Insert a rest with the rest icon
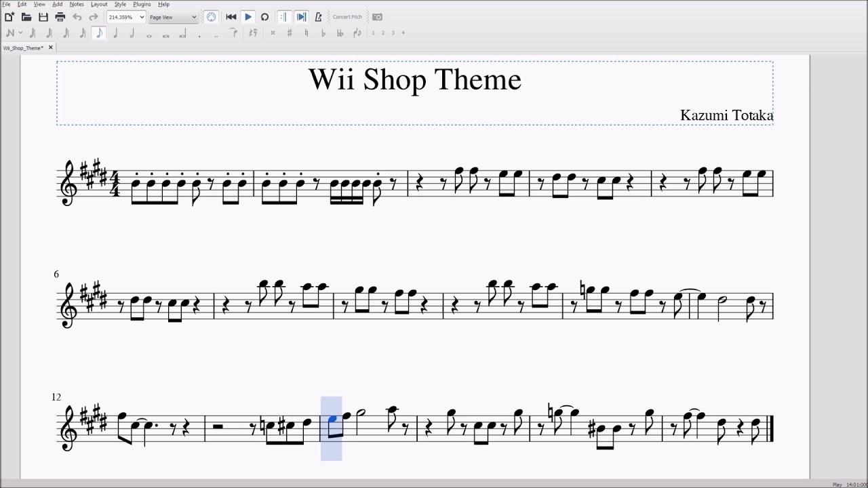This screenshot has height=488, width=868. click(x=253, y=33)
